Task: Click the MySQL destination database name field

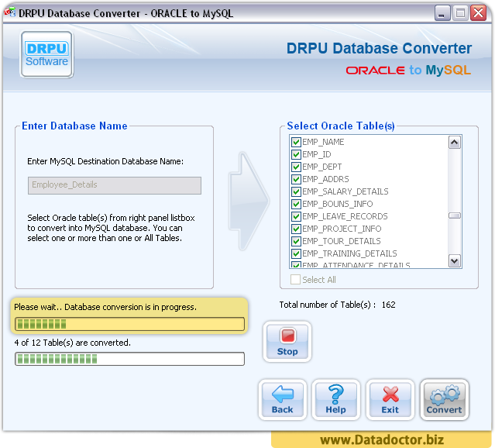Action: 115,185
